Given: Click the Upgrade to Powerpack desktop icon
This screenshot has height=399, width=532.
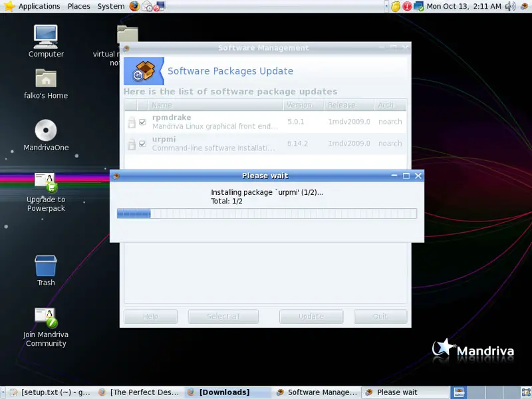Looking at the screenshot, I should [46, 192].
